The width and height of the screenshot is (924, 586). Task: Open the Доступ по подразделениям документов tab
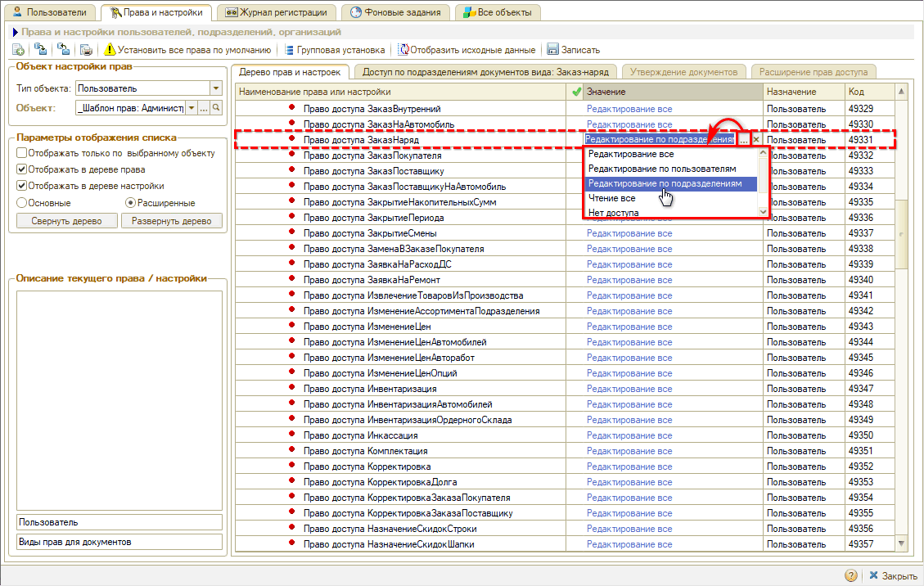pyautogui.click(x=485, y=72)
